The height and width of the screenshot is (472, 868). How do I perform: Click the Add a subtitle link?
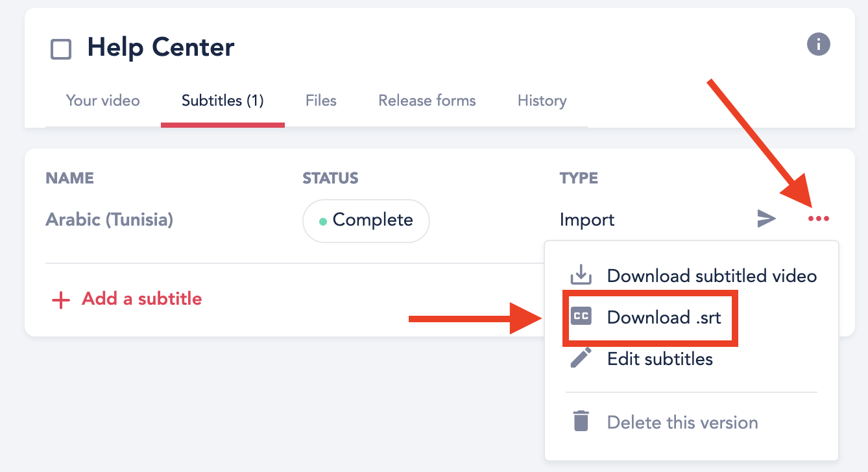coord(141,299)
